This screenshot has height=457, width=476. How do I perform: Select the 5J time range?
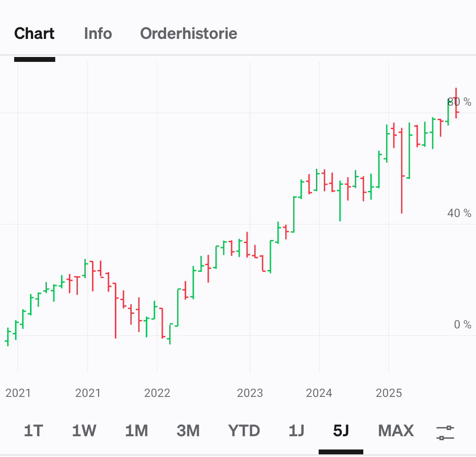tap(341, 430)
